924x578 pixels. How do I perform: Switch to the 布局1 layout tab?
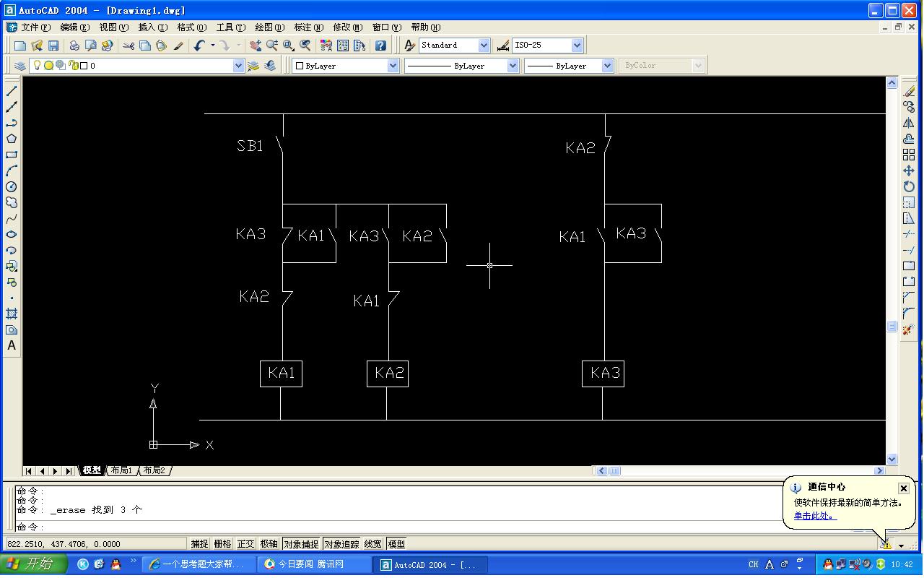coord(121,470)
